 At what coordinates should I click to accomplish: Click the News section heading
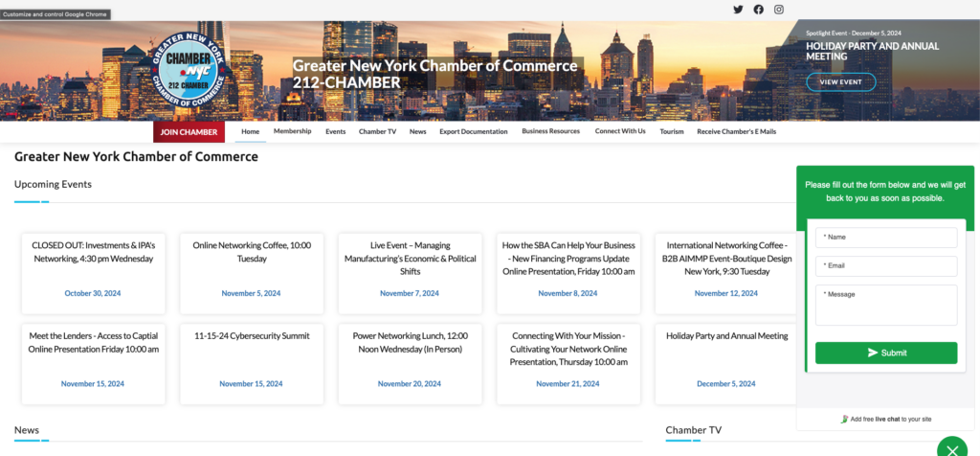pos(27,430)
